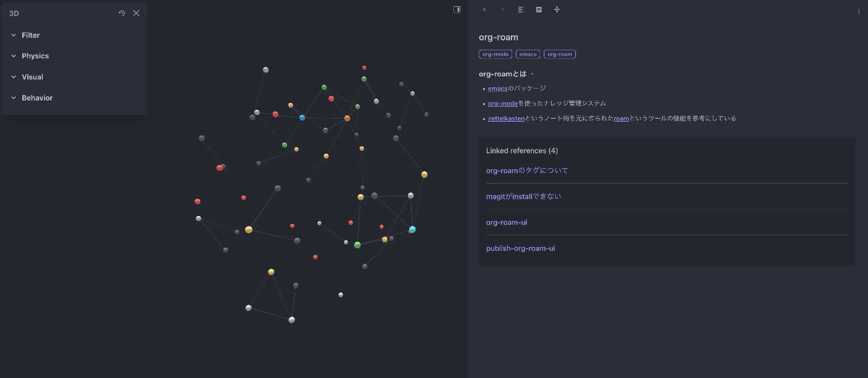Expand the Behavior section

pos(74,98)
